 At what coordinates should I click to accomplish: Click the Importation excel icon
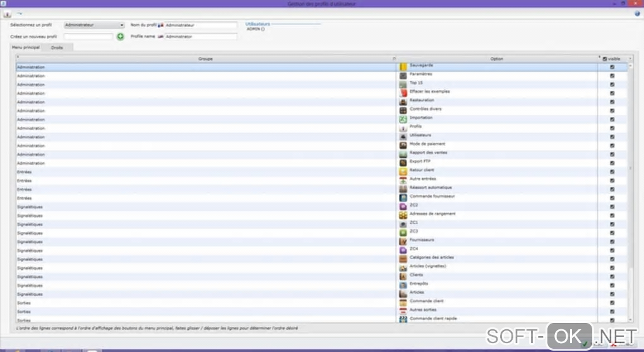click(403, 119)
